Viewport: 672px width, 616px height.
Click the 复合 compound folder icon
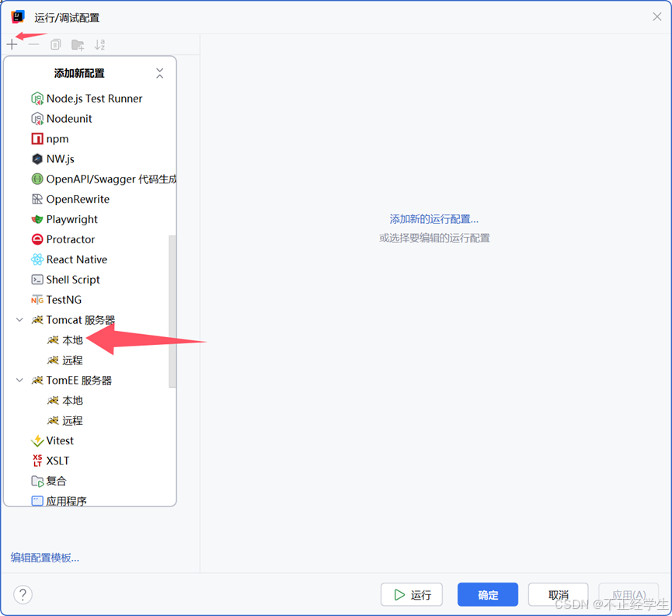pos(37,481)
